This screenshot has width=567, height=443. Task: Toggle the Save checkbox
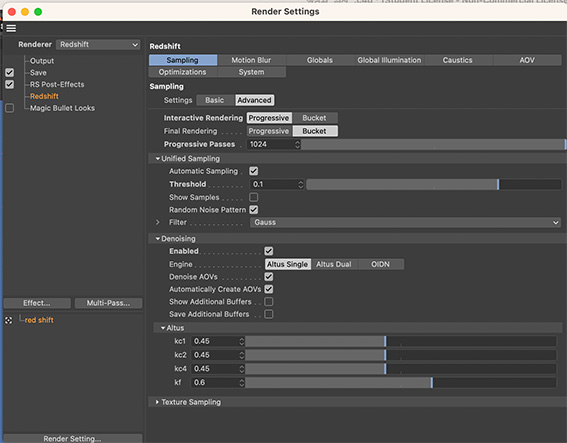pyautogui.click(x=10, y=73)
